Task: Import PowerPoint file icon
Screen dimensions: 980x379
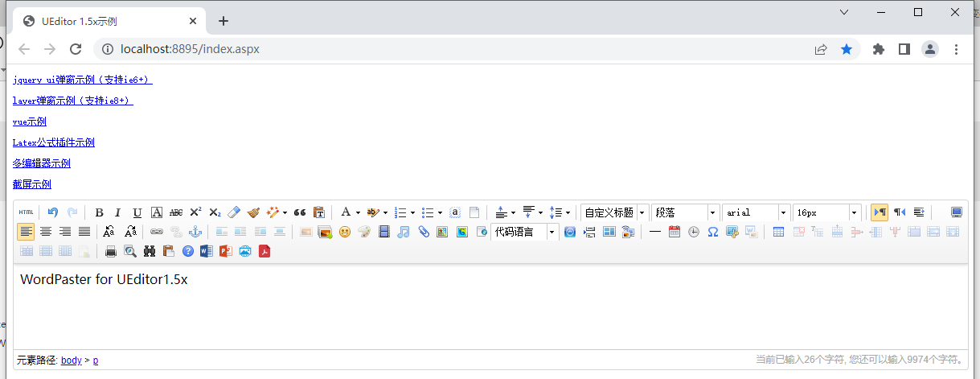Action: (225, 251)
